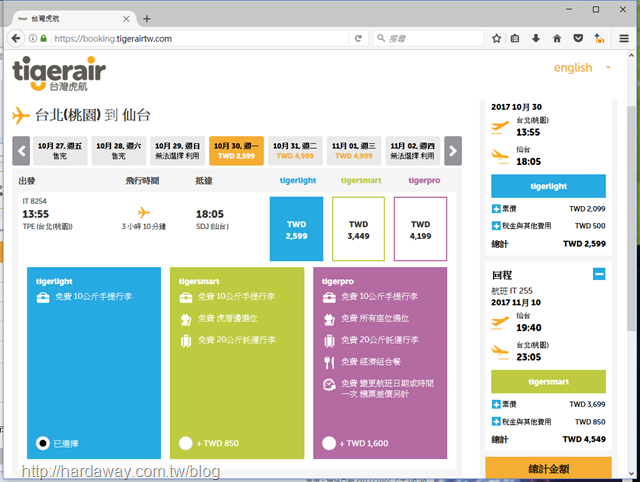Click the 總計金額 orange button
Image resolution: width=640 pixels, height=482 pixels.
548,468
